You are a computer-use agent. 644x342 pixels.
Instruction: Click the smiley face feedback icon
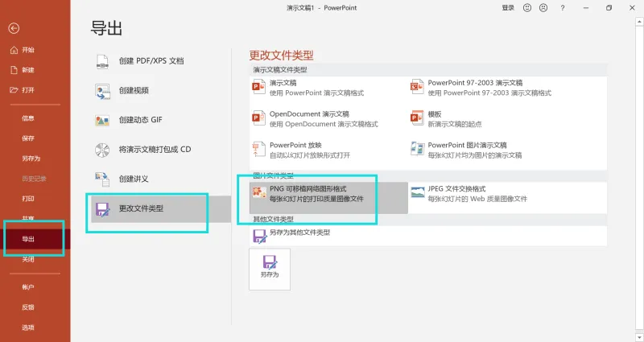pyautogui.click(x=527, y=8)
